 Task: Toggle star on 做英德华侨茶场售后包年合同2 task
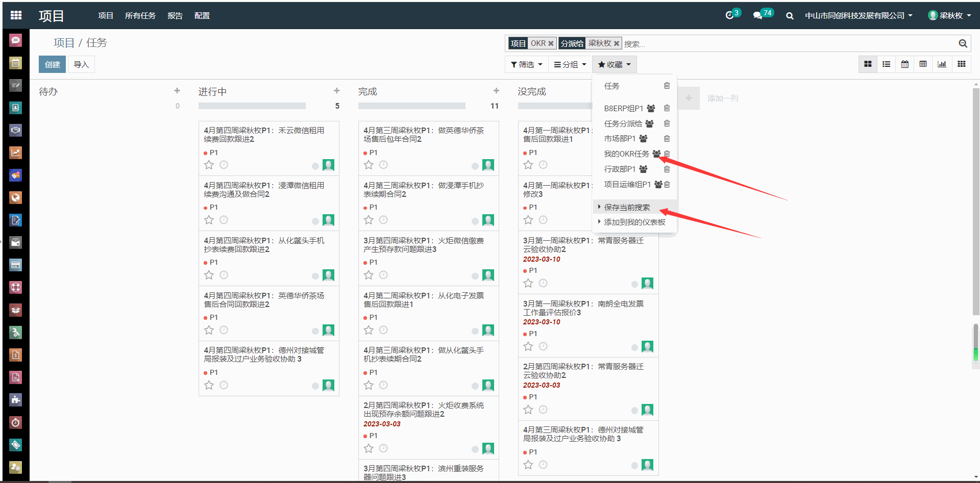[x=369, y=165]
